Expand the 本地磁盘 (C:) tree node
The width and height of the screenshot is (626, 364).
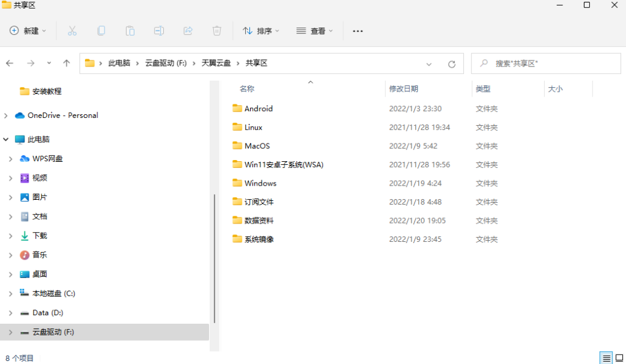[x=10, y=293]
